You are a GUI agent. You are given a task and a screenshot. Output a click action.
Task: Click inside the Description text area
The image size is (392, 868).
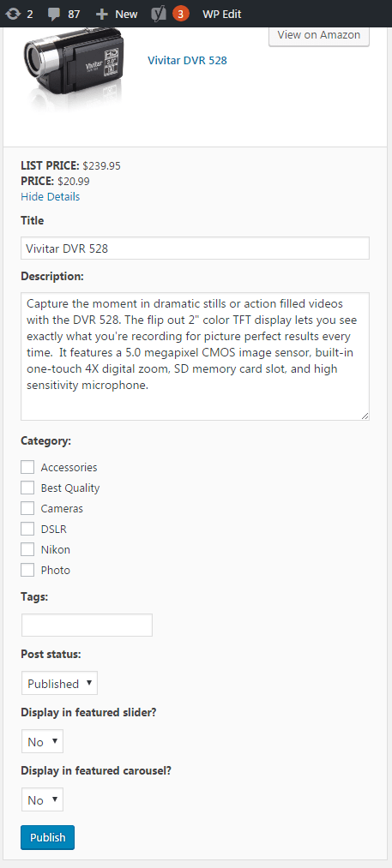(x=196, y=356)
